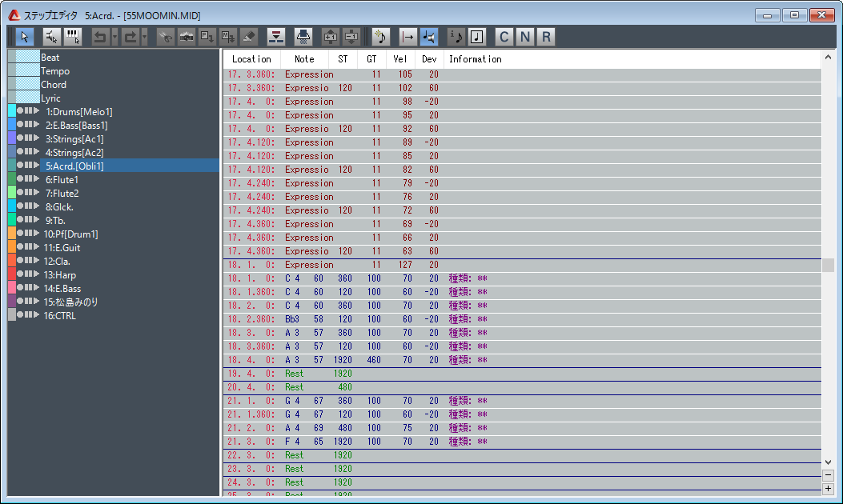The image size is (843, 504).
Task: Select the Tempo track row
Action: click(x=114, y=71)
